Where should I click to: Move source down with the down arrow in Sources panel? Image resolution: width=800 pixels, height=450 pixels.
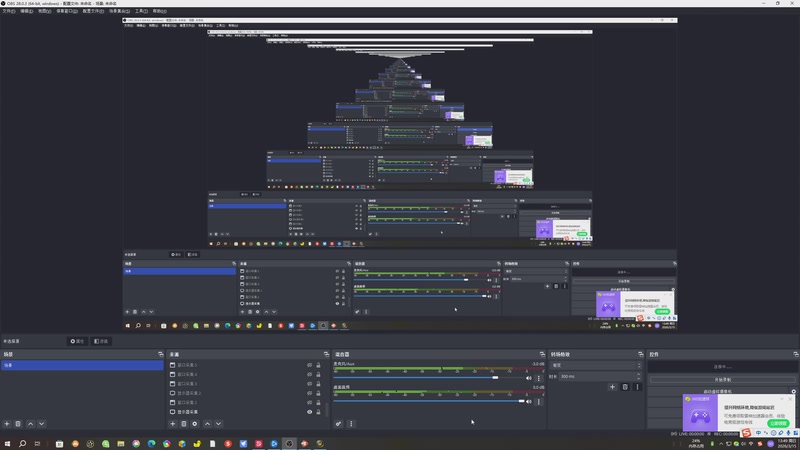[x=218, y=423]
